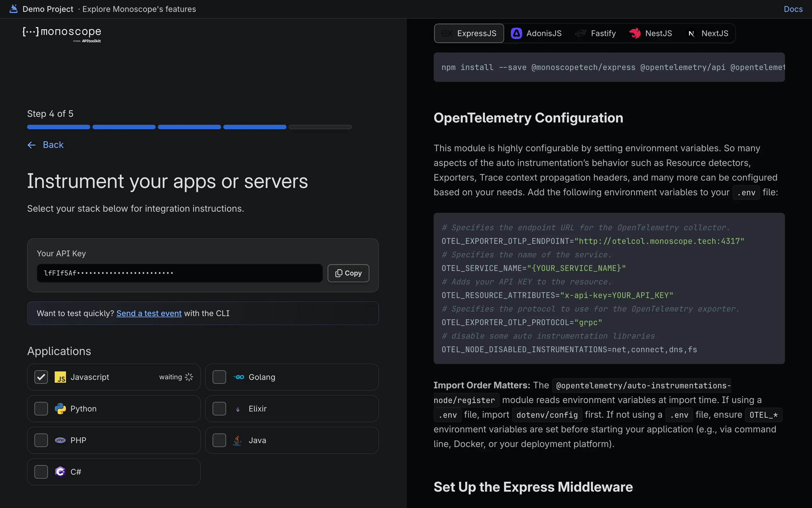The width and height of the screenshot is (812, 508).
Task: Check the Golang checkbox
Action: (x=219, y=377)
